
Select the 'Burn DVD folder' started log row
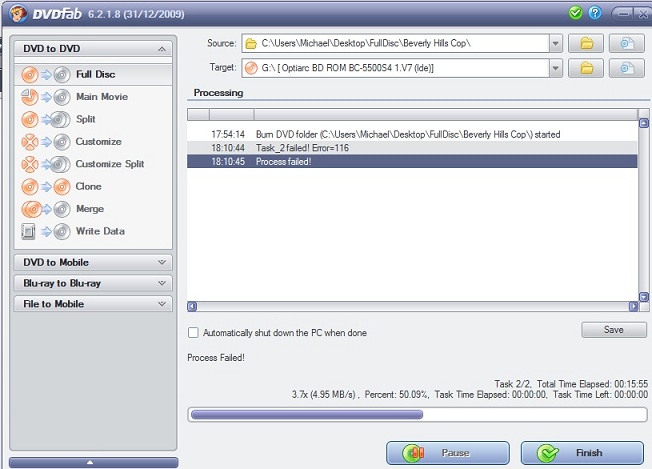[x=412, y=134]
